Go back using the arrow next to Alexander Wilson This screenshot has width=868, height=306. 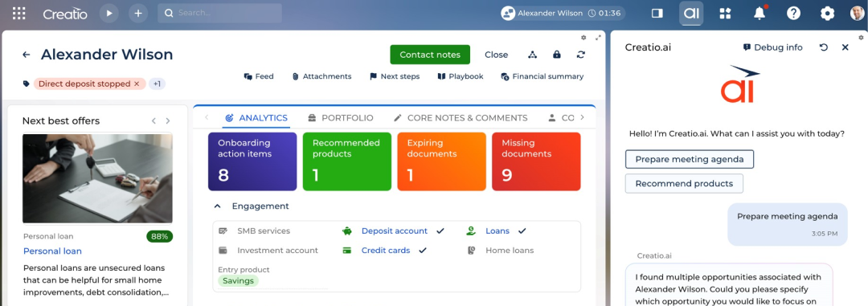click(x=26, y=55)
